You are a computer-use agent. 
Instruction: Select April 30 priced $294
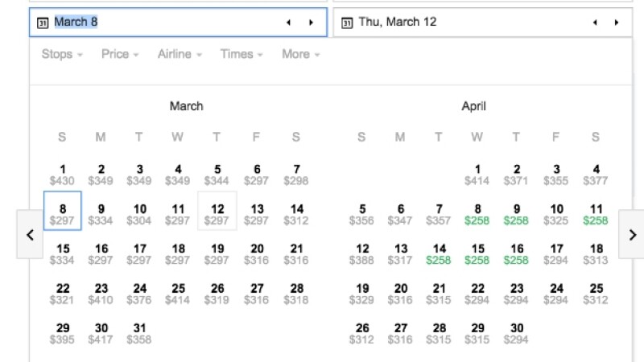coord(516,334)
